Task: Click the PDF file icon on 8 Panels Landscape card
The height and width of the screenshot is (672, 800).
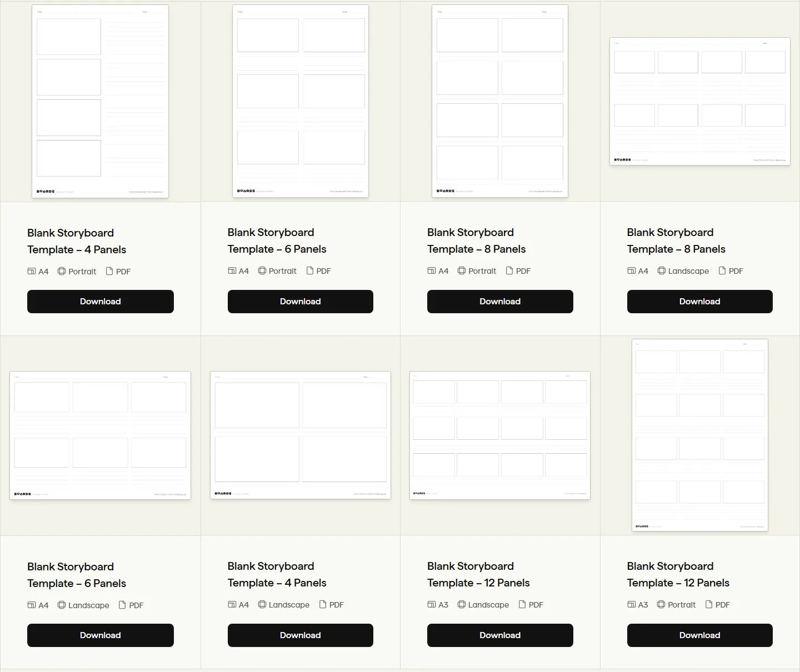Action: point(722,270)
